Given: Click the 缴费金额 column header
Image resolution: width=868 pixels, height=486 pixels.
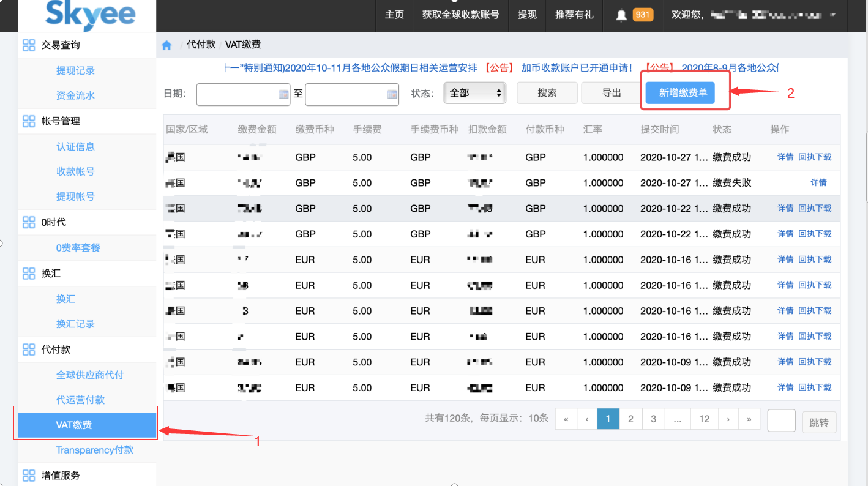Looking at the screenshot, I should coord(257,129).
